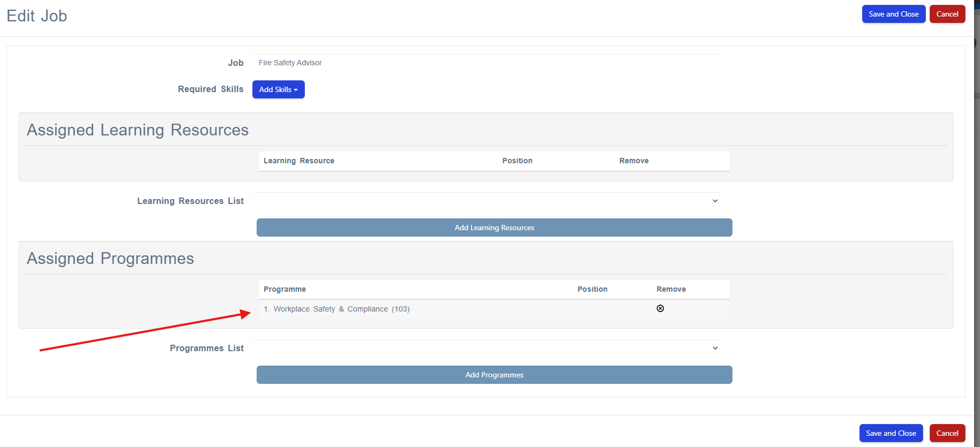Click 'Programme' column header
This screenshot has width=980, height=447.
click(x=285, y=289)
